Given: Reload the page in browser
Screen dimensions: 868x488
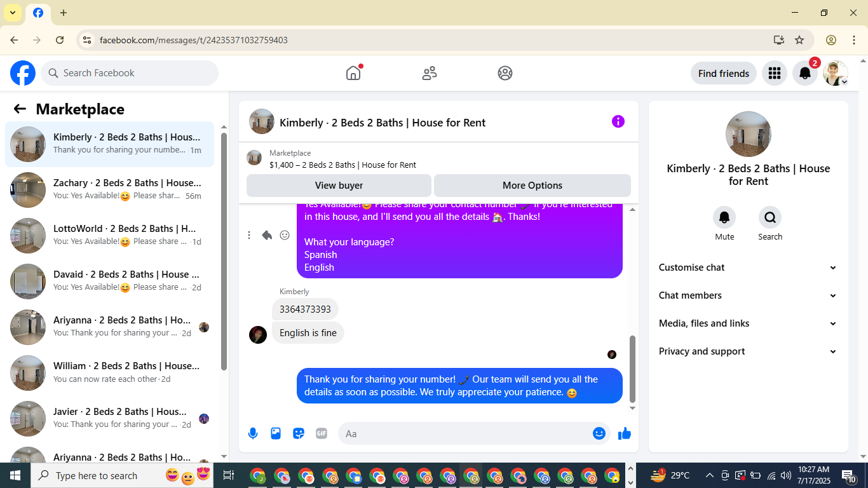Looking at the screenshot, I should tap(60, 40).
